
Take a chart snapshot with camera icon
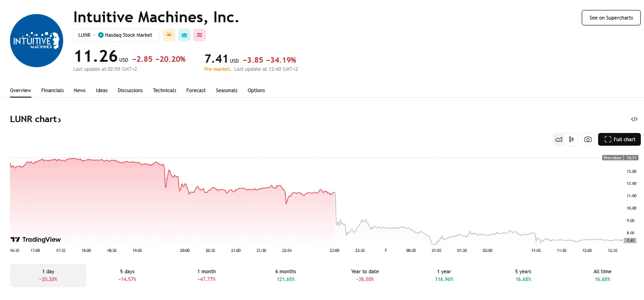[x=588, y=139]
